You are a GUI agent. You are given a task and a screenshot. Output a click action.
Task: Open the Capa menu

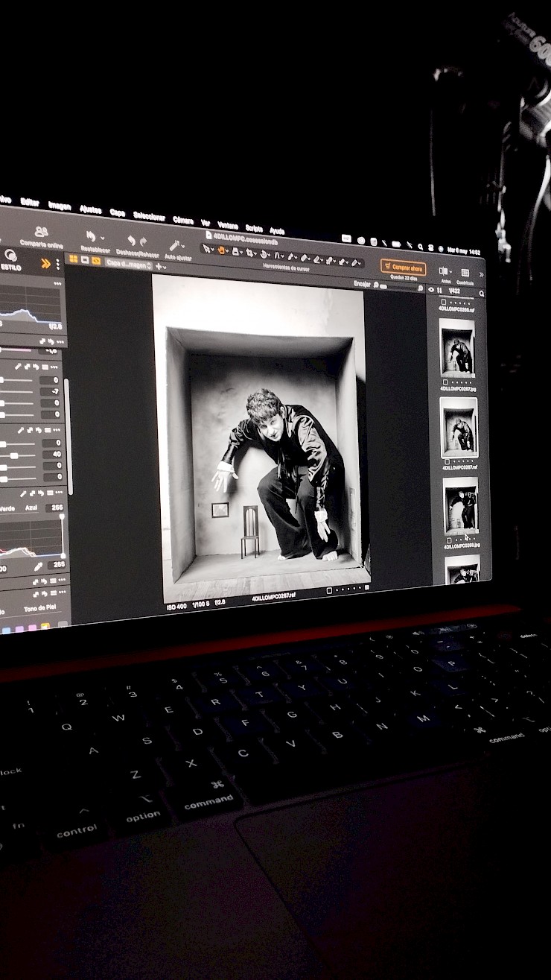tap(118, 212)
